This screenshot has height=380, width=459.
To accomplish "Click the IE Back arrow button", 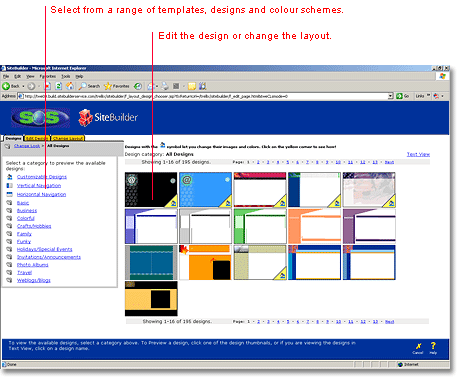I will [x=6, y=86].
